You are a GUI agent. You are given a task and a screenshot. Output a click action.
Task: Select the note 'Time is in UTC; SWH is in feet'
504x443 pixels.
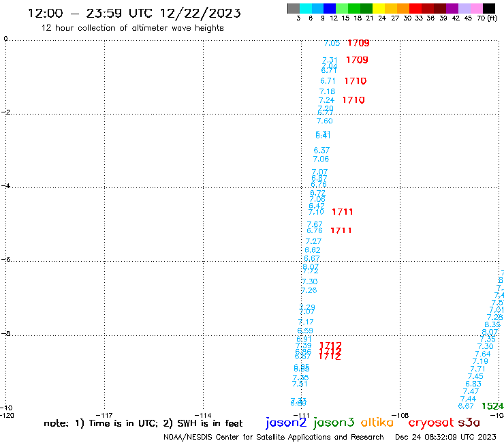(x=143, y=423)
